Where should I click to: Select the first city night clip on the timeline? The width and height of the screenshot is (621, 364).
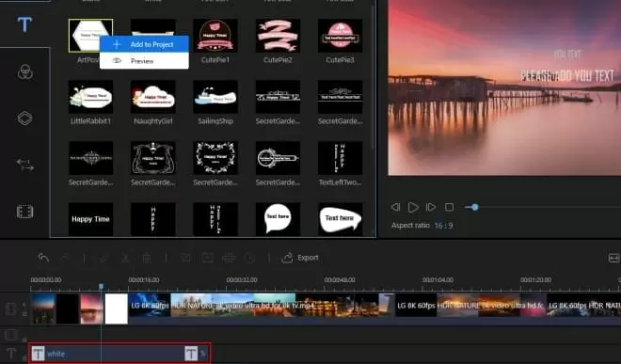pyautogui.click(x=42, y=309)
